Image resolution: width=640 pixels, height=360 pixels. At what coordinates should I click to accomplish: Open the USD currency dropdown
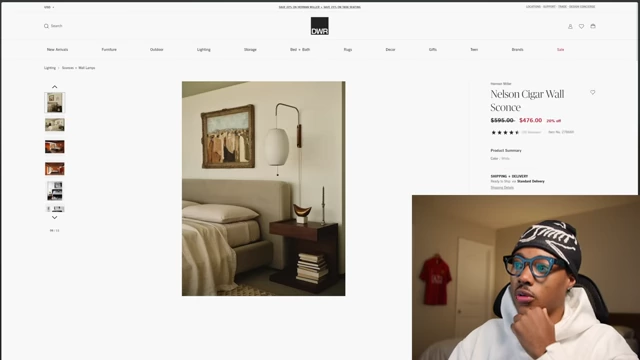click(49, 7)
